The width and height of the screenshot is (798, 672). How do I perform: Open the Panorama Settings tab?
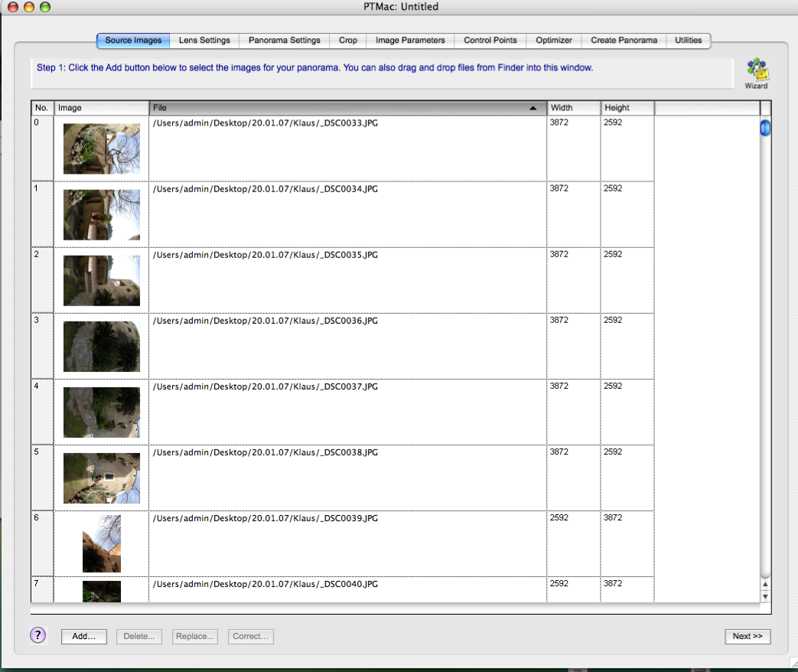pyautogui.click(x=284, y=41)
